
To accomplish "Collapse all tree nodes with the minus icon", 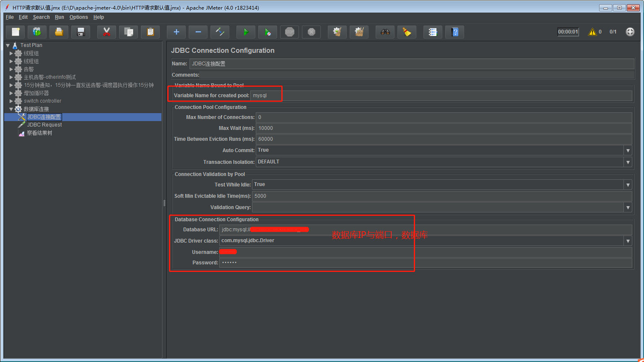I will click(198, 32).
